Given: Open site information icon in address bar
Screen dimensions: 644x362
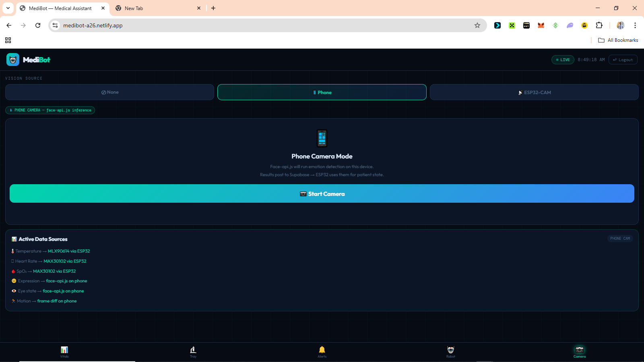Looking at the screenshot, I should [x=55, y=25].
